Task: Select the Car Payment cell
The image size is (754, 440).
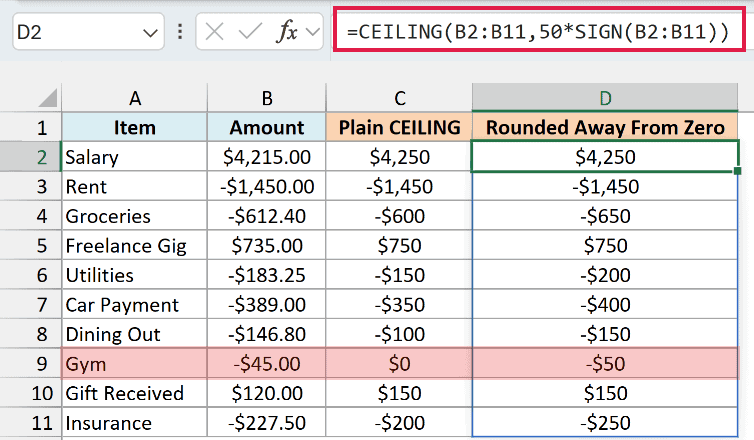Action: (135, 305)
